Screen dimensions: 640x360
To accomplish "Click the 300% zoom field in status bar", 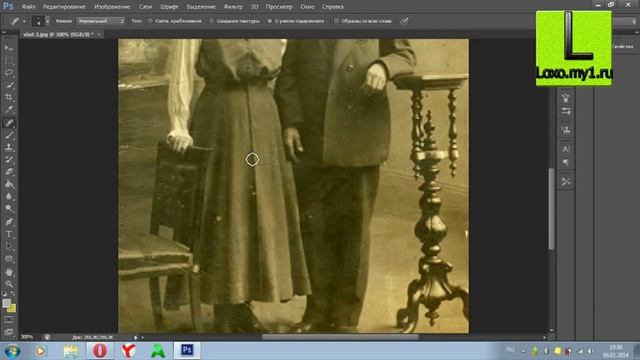I will 27,337.
